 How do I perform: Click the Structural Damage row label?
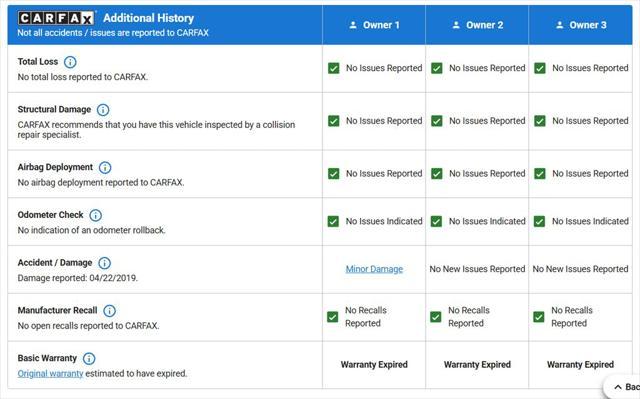[54, 109]
